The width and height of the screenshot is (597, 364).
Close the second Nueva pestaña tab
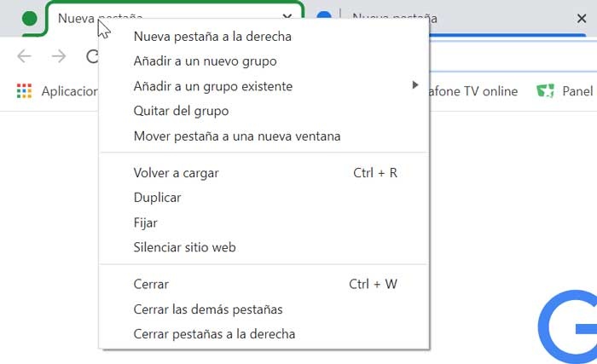pos(582,18)
